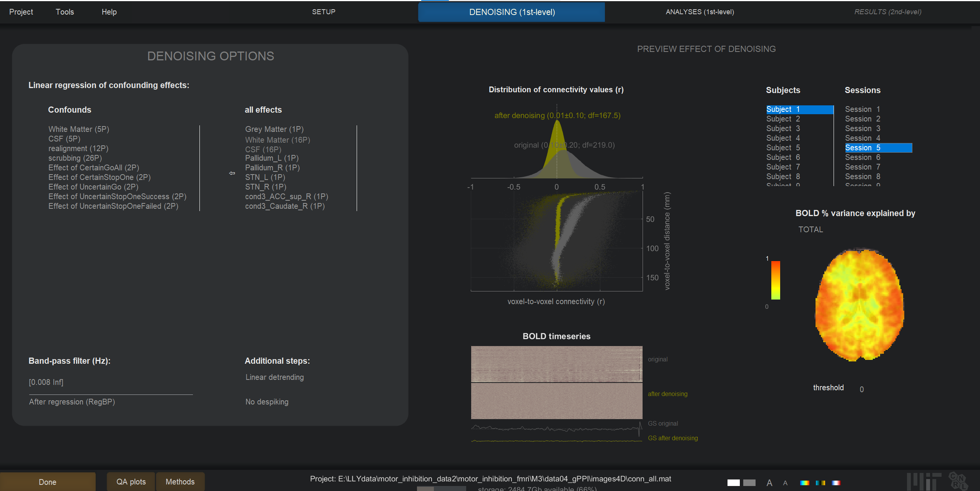
Task: Click the move-left arrow between confound lists
Action: [x=232, y=173]
